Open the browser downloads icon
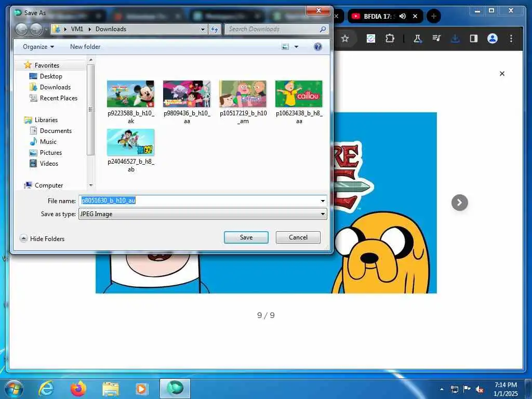Screen dimensions: 532x399 [455, 38]
